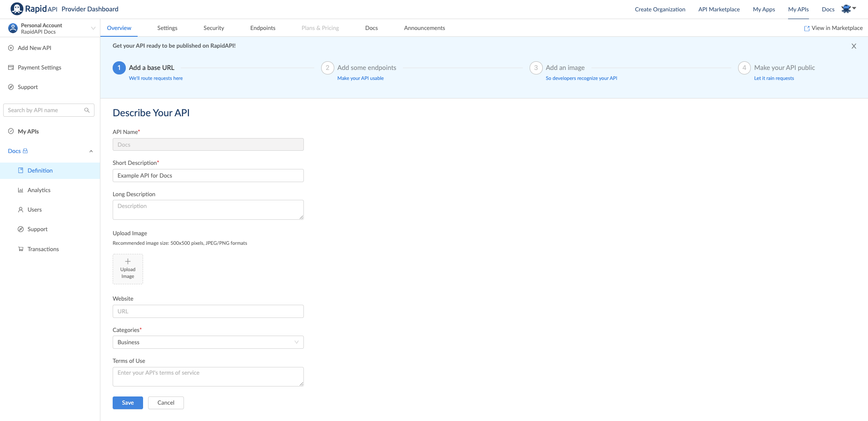Click So developers recognize your API link
The image size is (868, 421).
(x=581, y=78)
